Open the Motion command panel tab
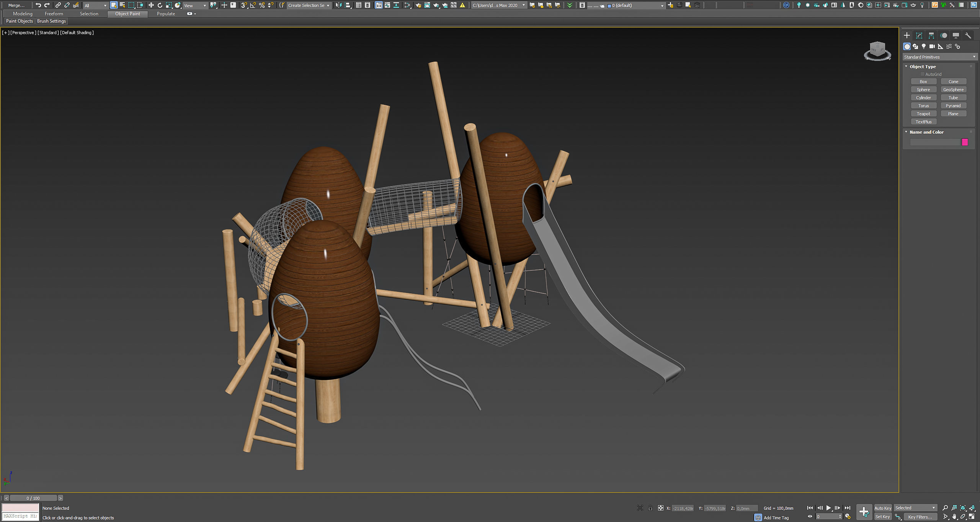The width and height of the screenshot is (980, 522). [944, 36]
